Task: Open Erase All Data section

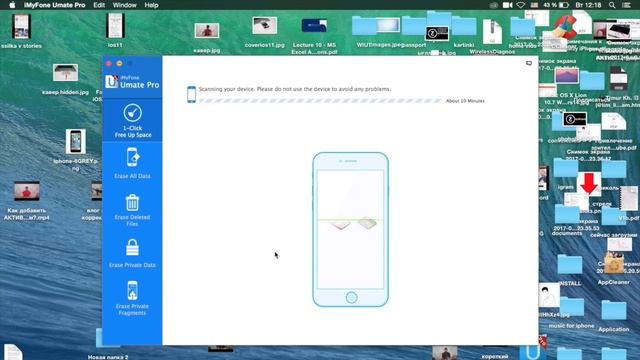Action: pos(132,163)
